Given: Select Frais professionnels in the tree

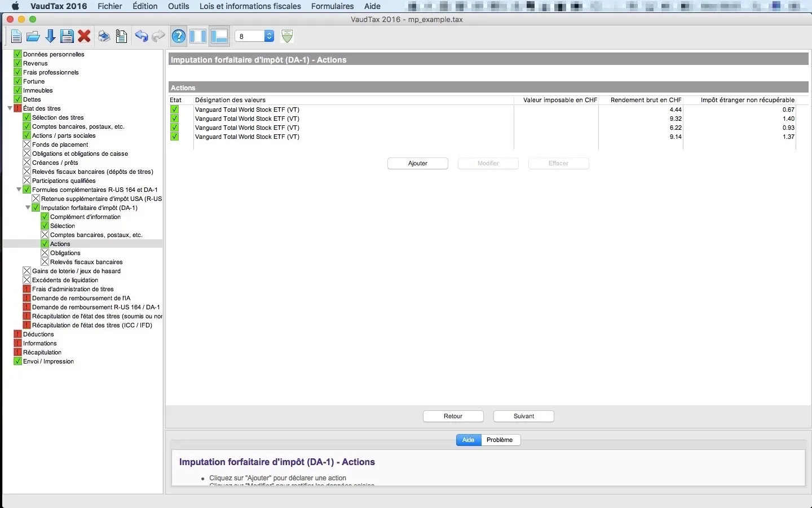Looking at the screenshot, I should click(51, 72).
